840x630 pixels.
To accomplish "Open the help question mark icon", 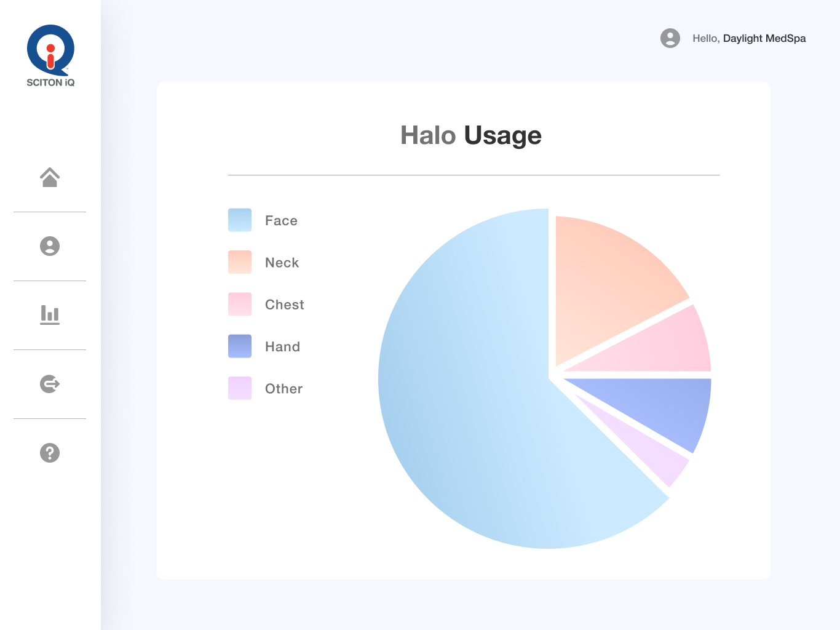I will tap(50, 453).
